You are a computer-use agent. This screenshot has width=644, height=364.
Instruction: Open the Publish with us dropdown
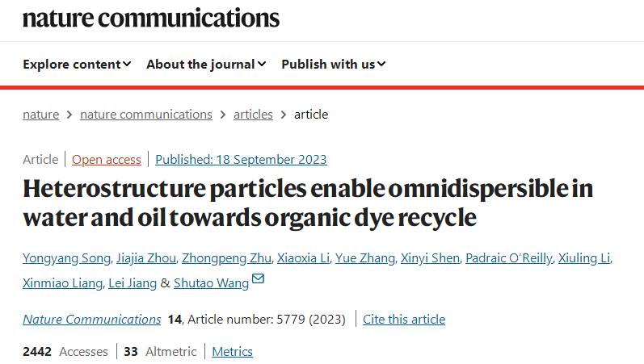click(x=333, y=65)
